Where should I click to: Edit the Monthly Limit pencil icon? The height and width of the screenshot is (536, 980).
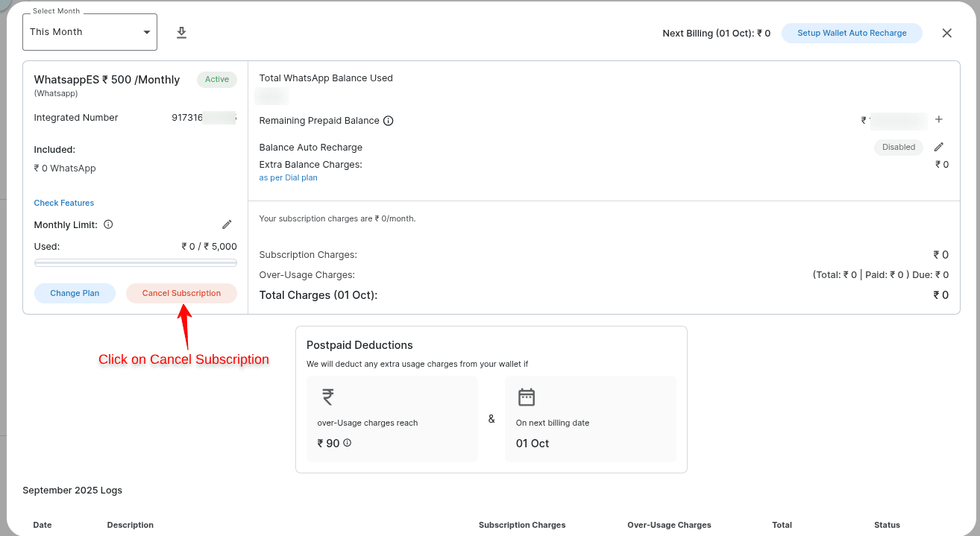tap(227, 224)
